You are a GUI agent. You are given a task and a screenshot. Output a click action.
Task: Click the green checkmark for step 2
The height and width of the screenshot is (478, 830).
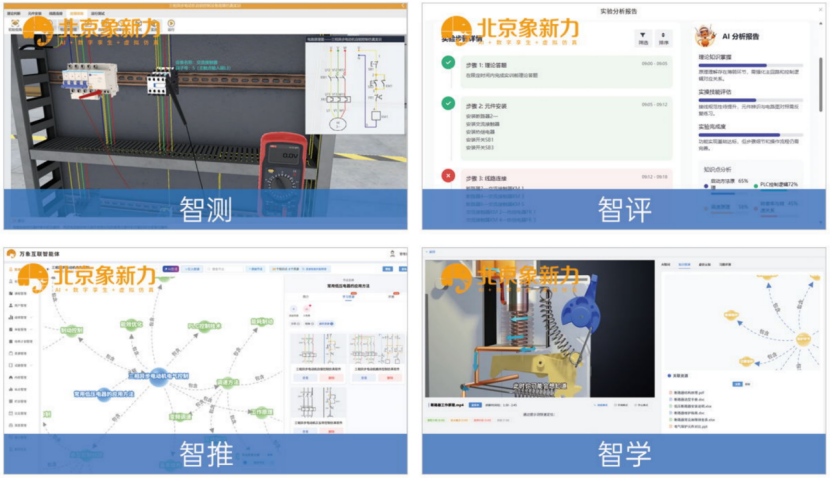pos(448,103)
